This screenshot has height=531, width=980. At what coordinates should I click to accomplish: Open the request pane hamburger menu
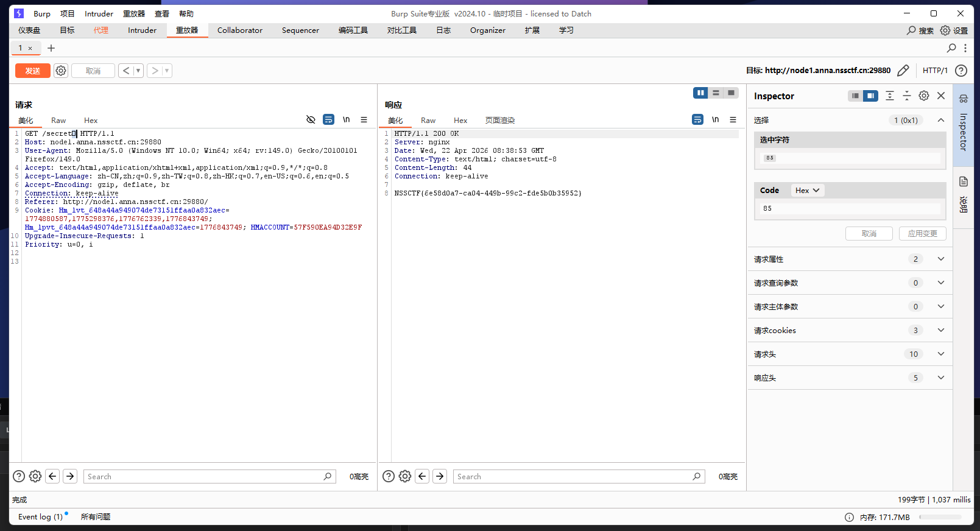click(x=364, y=120)
